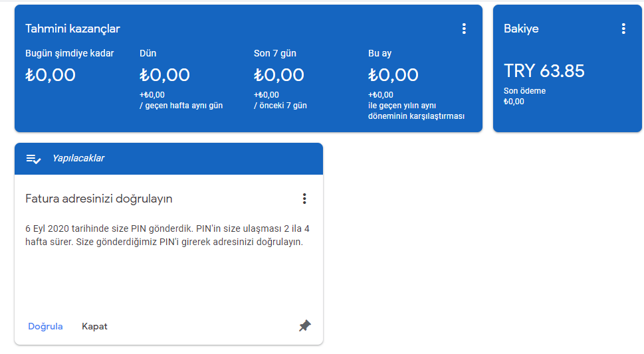Select the Dün earnings value
The height and width of the screenshot is (354, 644).
[165, 75]
